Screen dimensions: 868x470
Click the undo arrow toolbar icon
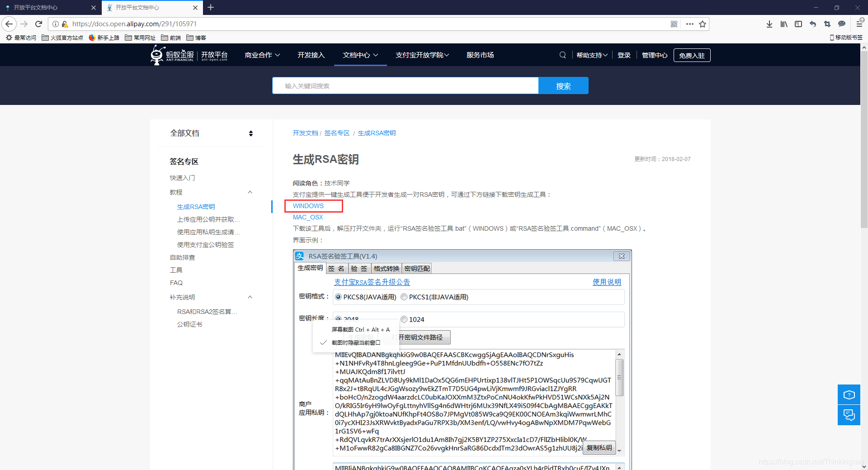pyautogui.click(x=813, y=24)
